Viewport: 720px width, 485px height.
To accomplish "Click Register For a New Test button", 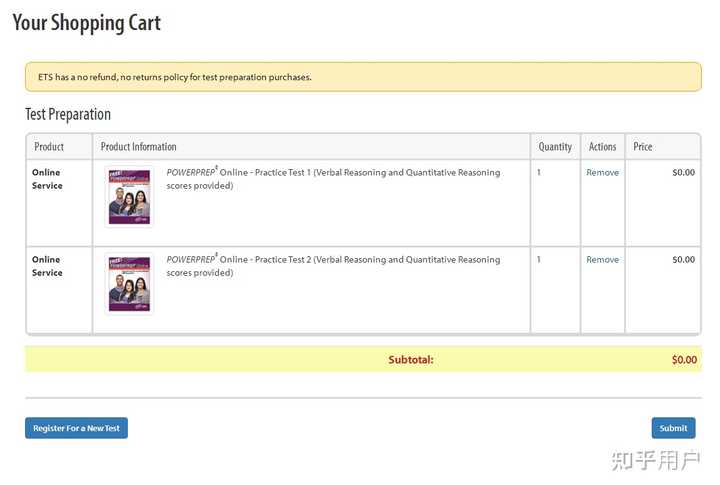I will pos(76,428).
